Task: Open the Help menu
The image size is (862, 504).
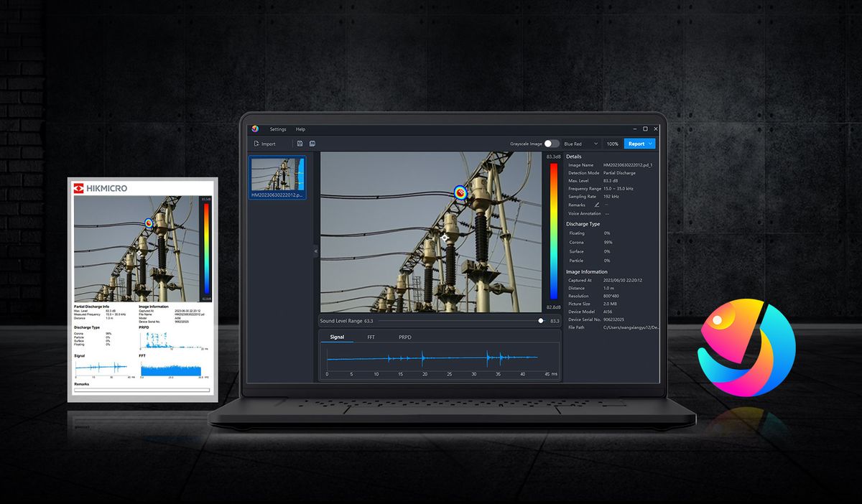Action: tap(300, 129)
